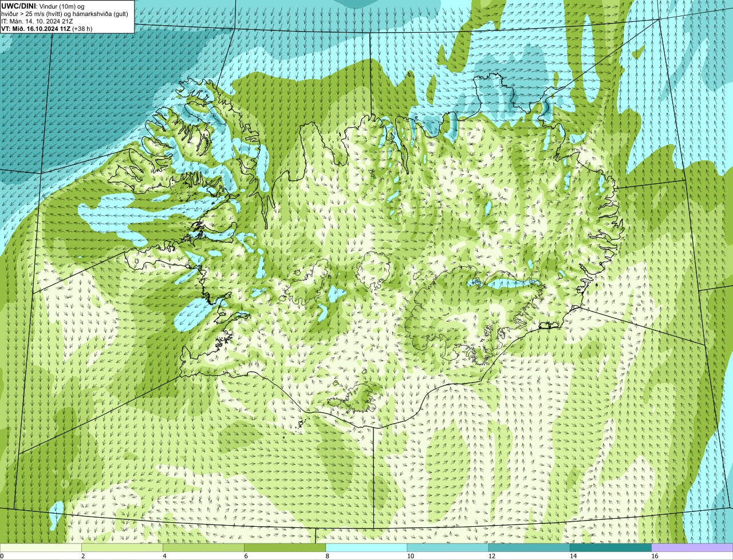Screen dimensions: 733x560
Task: Click the 10–12 m/s light teal legend swatch
Action: pyautogui.click(x=448, y=547)
